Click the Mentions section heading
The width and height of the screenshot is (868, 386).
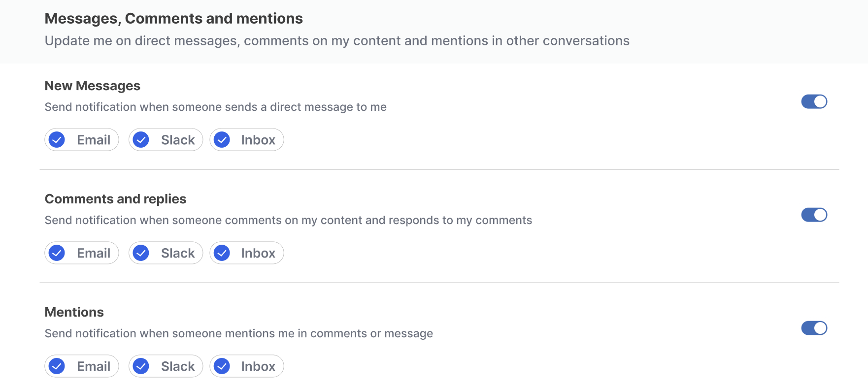click(74, 312)
